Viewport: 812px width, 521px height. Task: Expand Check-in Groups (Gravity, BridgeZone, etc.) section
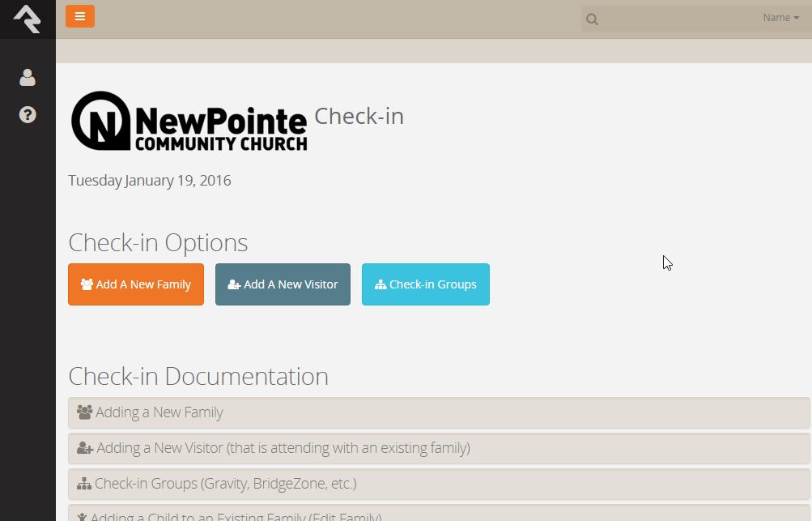coord(438,484)
